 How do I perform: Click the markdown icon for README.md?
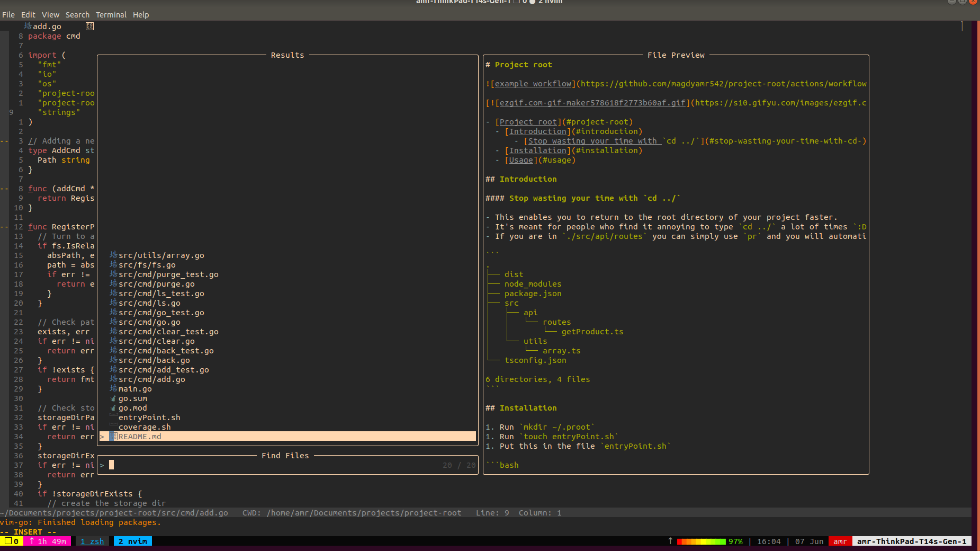pyautogui.click(x=114, y=436)
